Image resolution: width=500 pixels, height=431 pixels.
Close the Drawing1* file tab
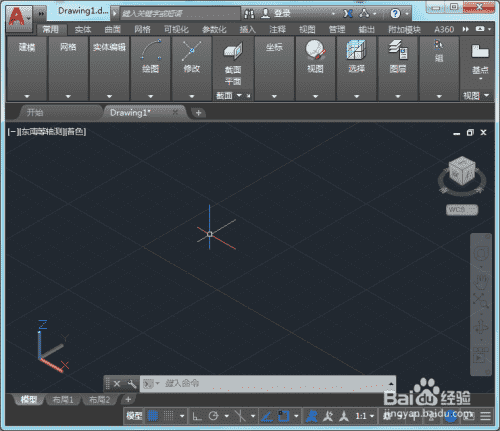[x=176, y=113]
